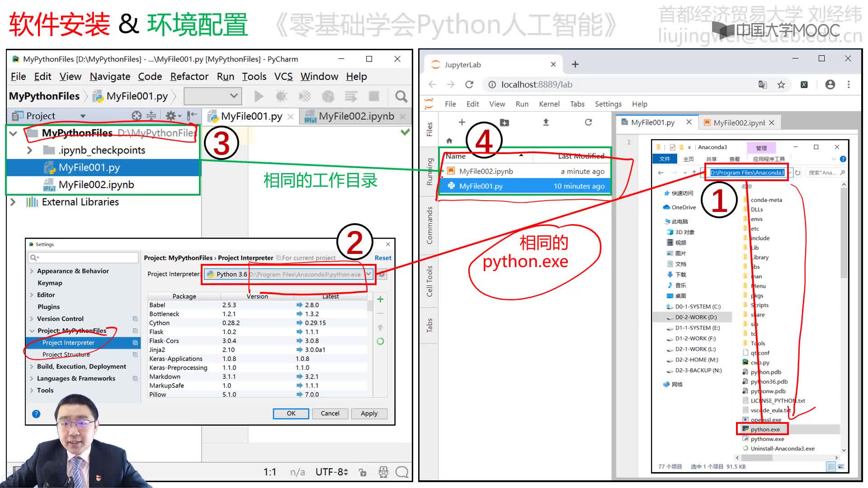Collapse the MyPythonFiles project root
The width and height of the screenshot is (868, 488).
click(x=13, y=133)
